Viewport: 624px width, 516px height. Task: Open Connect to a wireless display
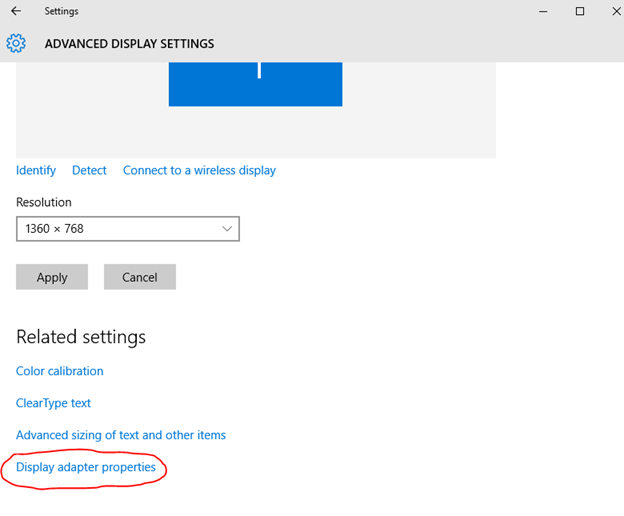[199, 170]
